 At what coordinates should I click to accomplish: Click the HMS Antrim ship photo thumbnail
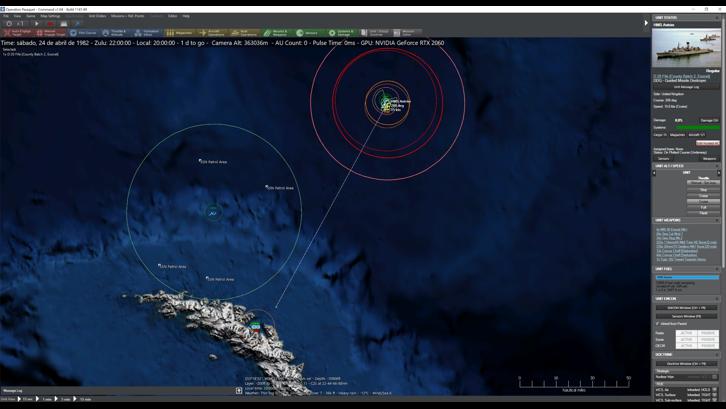(686, 48)
